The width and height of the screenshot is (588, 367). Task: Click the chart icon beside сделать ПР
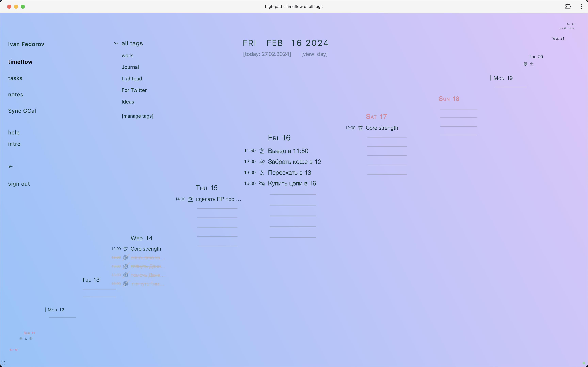pyautogui.click(x=190, y=199)
